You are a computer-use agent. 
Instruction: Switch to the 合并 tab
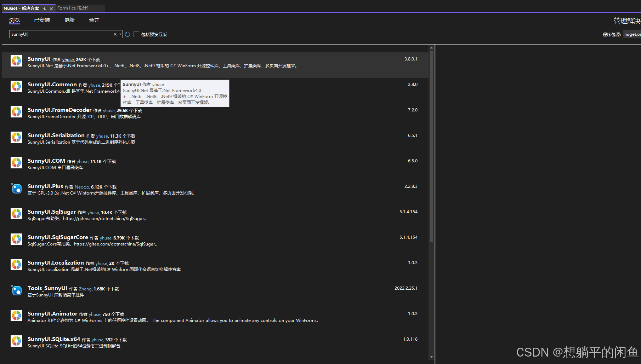tap(94, 20)
